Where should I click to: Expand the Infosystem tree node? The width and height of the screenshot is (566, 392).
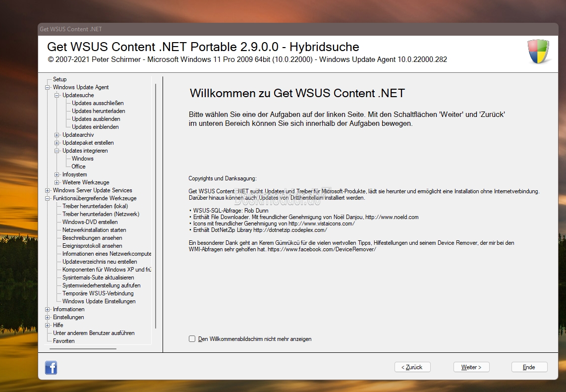point(57,175)
